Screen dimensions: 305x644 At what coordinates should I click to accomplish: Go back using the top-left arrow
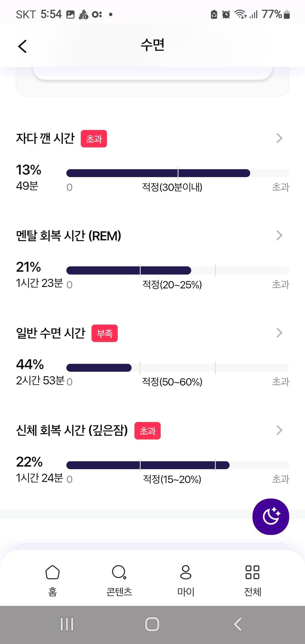[x=22, y=46]
